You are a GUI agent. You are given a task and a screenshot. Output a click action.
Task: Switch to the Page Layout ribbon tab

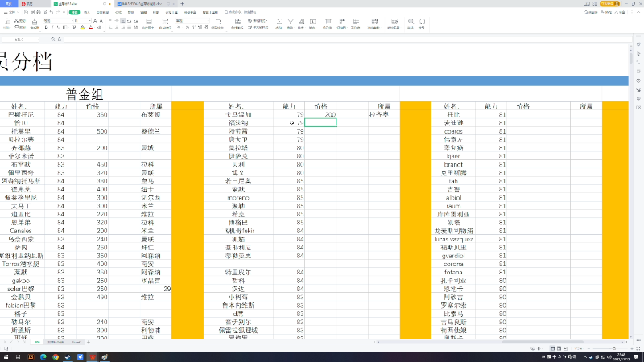[103, 12]
